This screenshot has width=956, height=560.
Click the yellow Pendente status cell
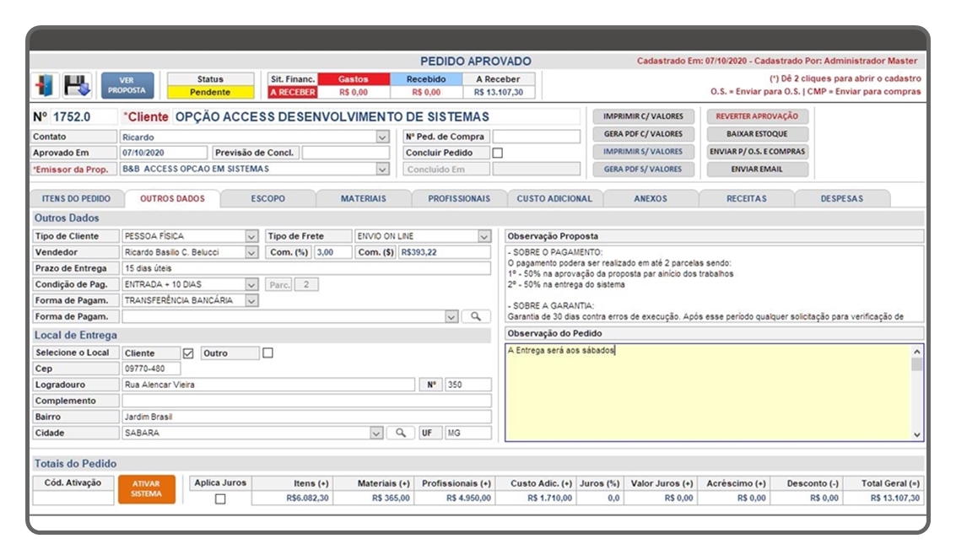210,93
